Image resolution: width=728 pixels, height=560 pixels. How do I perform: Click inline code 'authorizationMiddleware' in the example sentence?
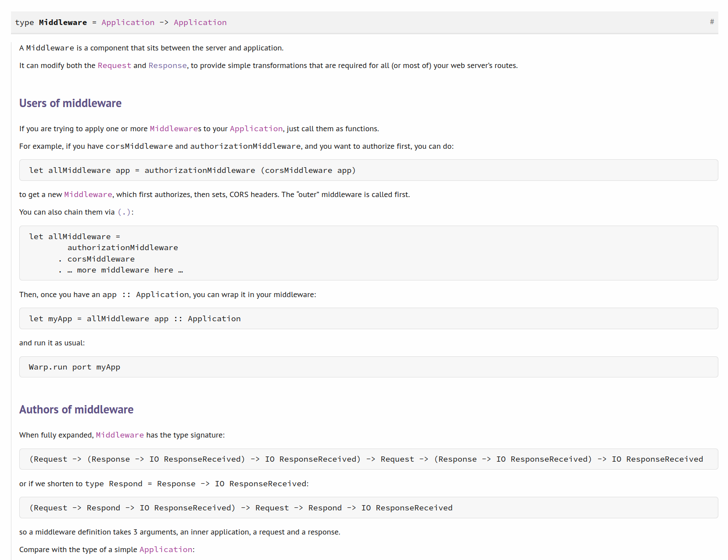245,146
